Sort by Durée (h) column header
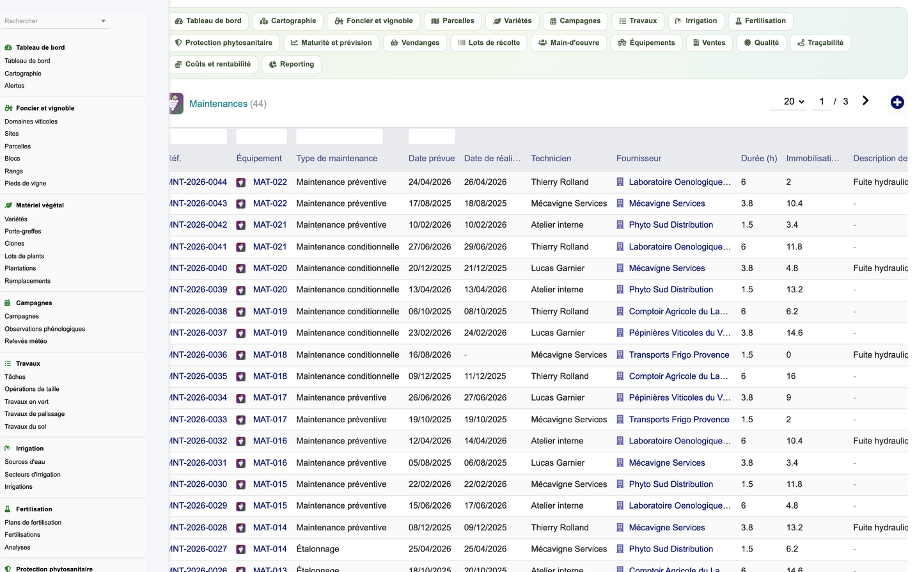 click(x=759, y=159)
